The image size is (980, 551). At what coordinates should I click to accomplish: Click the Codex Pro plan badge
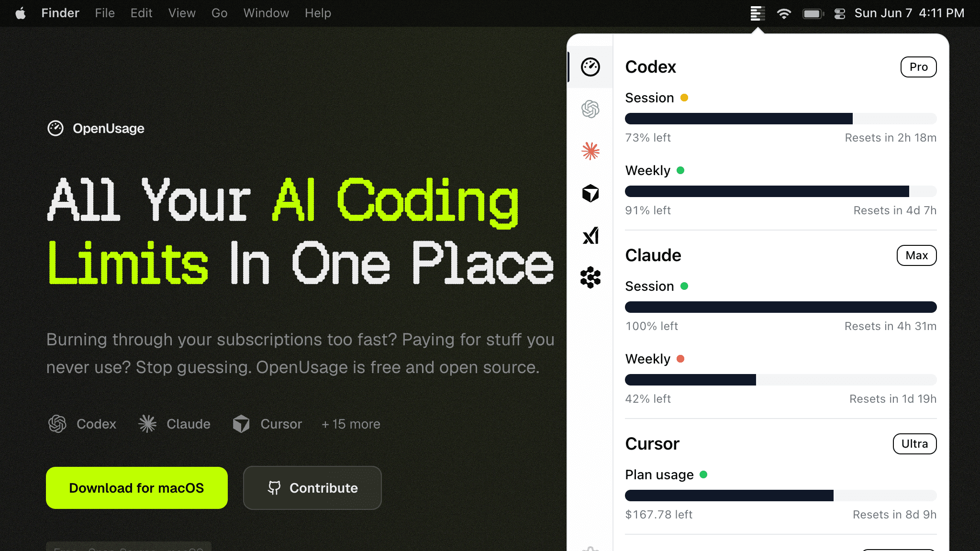(918, 67)
